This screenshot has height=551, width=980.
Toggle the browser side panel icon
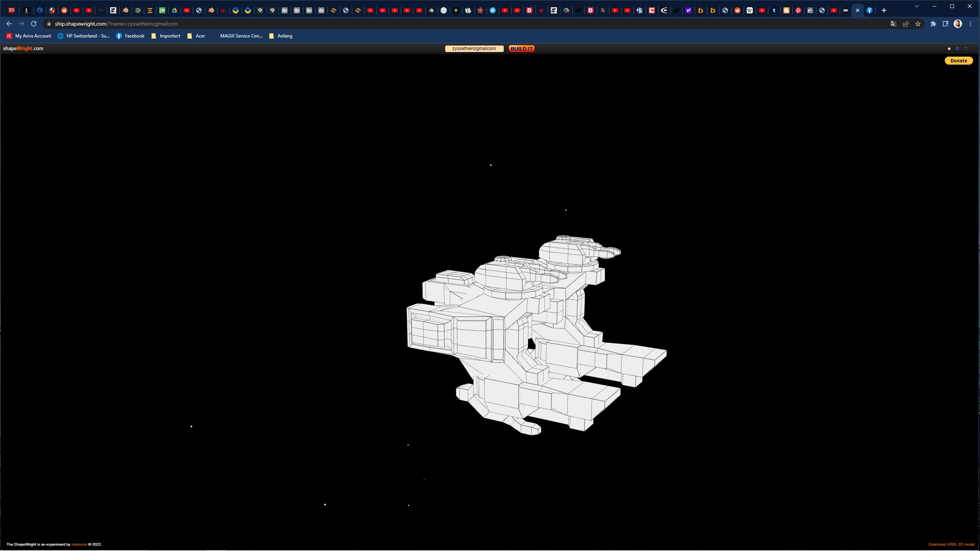click(x=946, y=24)
